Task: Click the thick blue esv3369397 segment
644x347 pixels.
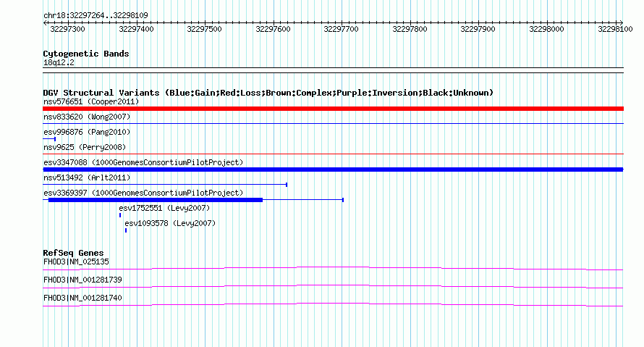Action: coord(156,200)
